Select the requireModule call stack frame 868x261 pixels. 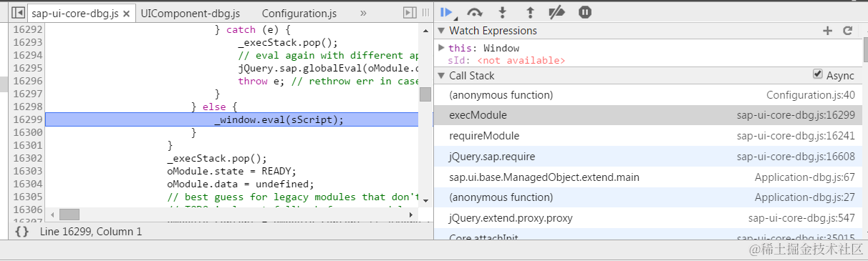[648, 136]
